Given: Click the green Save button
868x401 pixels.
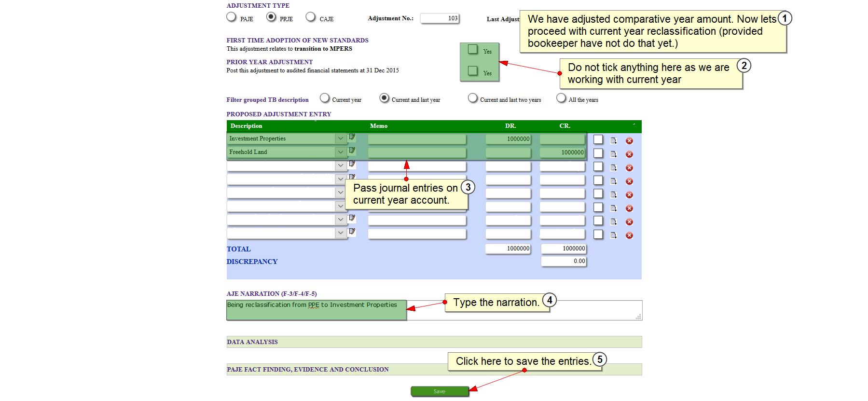Looking at the screenshot, I should coord(440,391).
